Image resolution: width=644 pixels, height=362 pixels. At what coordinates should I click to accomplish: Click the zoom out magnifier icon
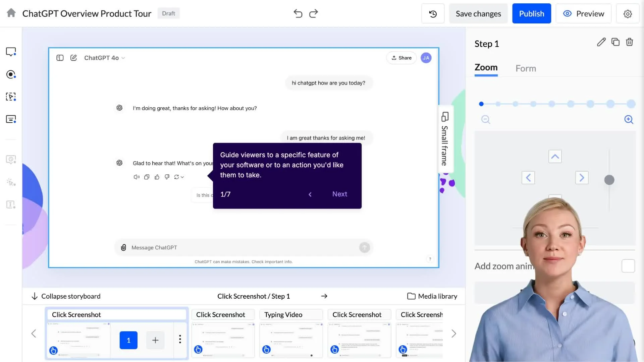pyautogui.click(x=486, y=120)
